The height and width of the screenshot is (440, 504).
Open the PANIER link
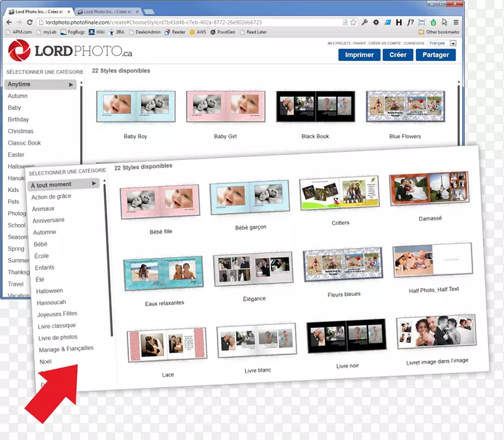pos(359,43)
